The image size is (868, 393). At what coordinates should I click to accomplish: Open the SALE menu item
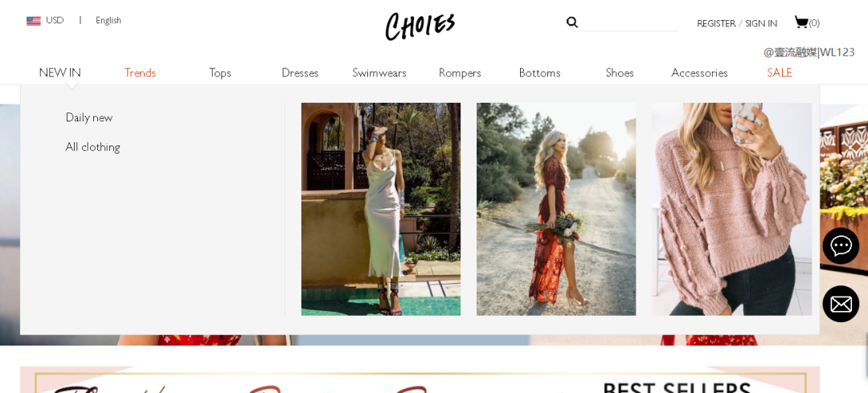[x=780, y=72]
